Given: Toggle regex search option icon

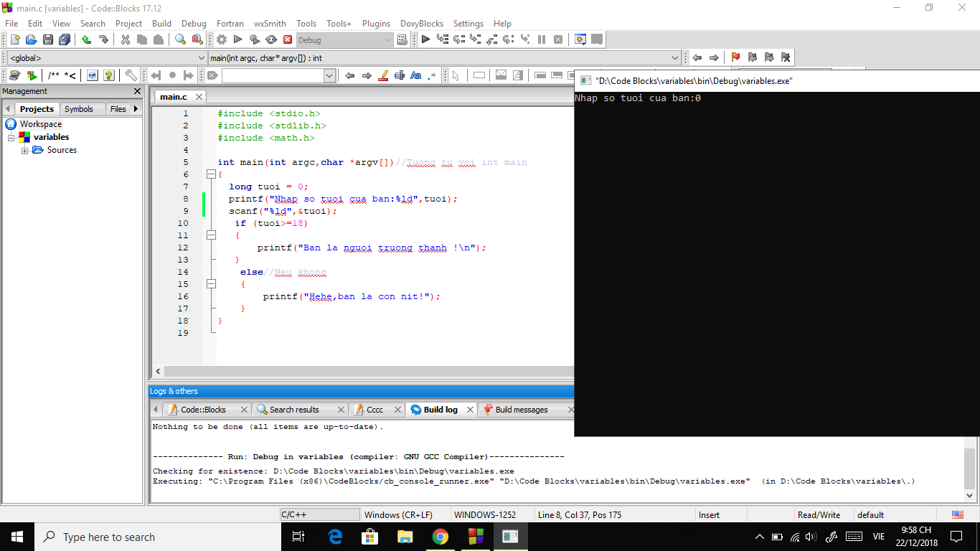Looking at the screenshot, I should point(432,75).
